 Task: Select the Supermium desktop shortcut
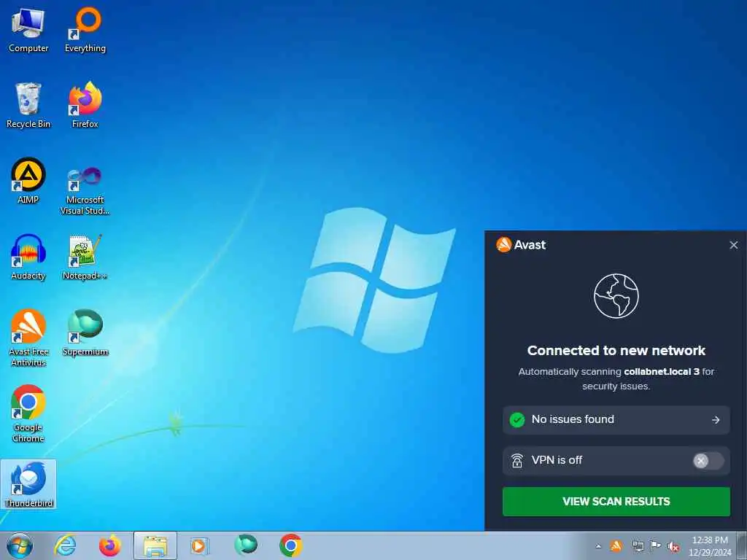tap(85, 333)
